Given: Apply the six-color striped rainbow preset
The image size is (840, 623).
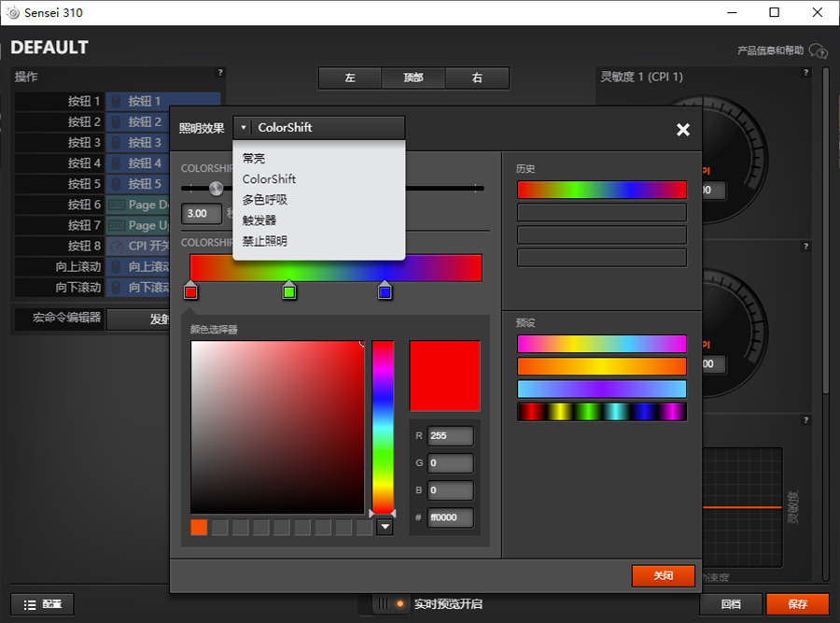Looking at the screenshot, I should click(x=601, y=412).
